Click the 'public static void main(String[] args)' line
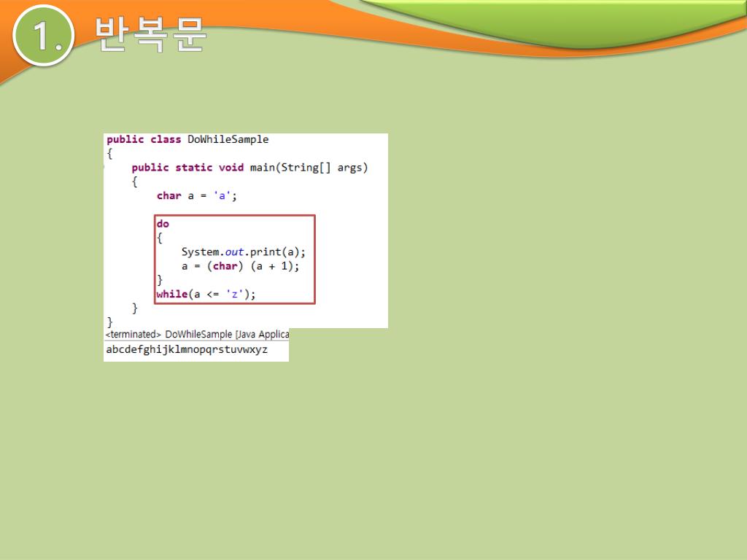The height and width of the screenshot is (560, 747). tap(249, 168)
